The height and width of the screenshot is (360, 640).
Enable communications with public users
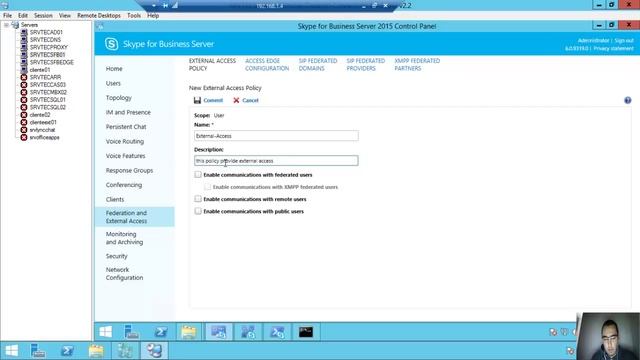(198, 211)
